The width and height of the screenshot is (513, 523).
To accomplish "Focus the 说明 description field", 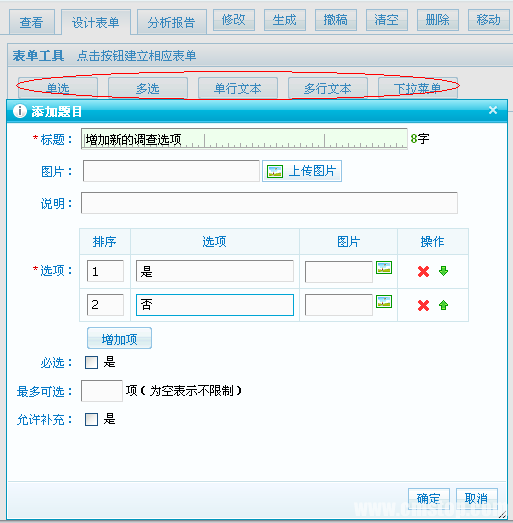I will pos(269,202).
